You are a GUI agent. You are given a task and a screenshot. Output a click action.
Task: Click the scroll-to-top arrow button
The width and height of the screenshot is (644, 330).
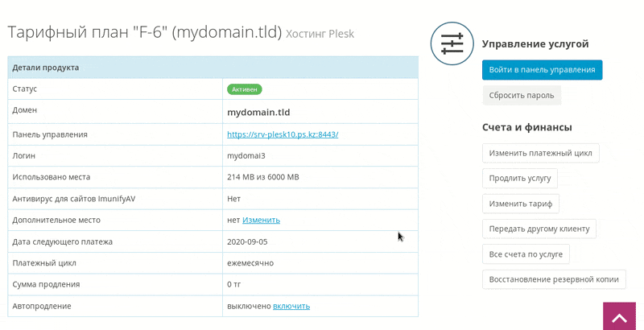pyautogui.click(x=619, y=316)
